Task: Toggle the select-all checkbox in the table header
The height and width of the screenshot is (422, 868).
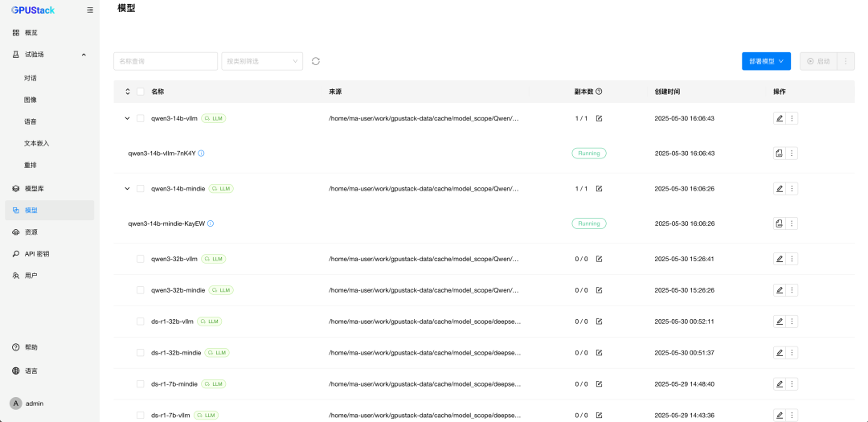Action: point(141,92)
